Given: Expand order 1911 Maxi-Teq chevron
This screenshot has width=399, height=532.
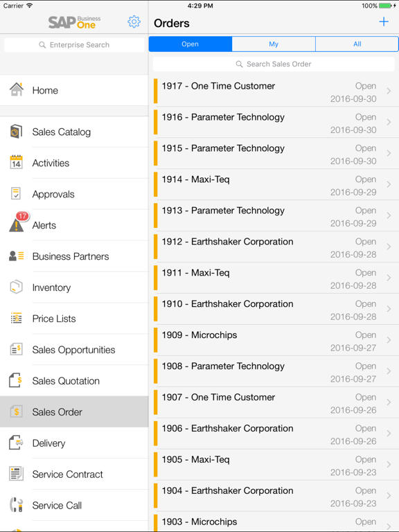Looking at the screenshot, I should coord(389,278).
